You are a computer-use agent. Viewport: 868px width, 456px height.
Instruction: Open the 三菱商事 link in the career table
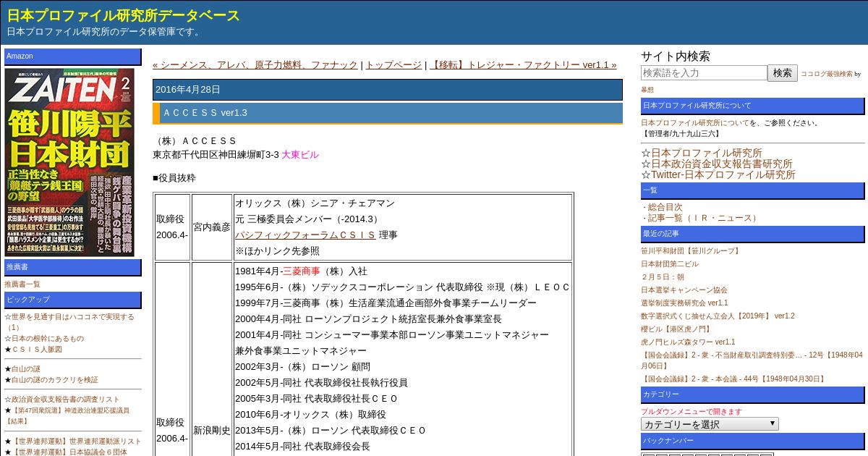click(x=301, y=271)
